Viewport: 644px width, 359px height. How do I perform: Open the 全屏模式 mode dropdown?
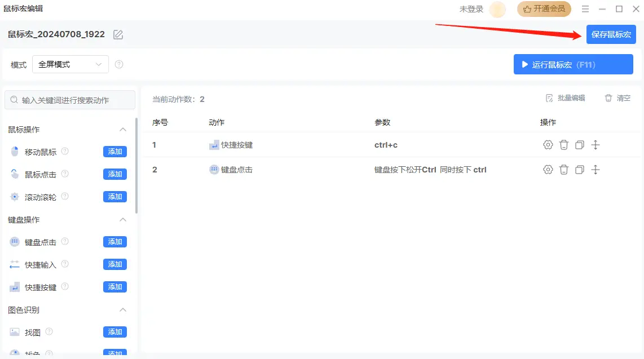(x=70, y=64)
